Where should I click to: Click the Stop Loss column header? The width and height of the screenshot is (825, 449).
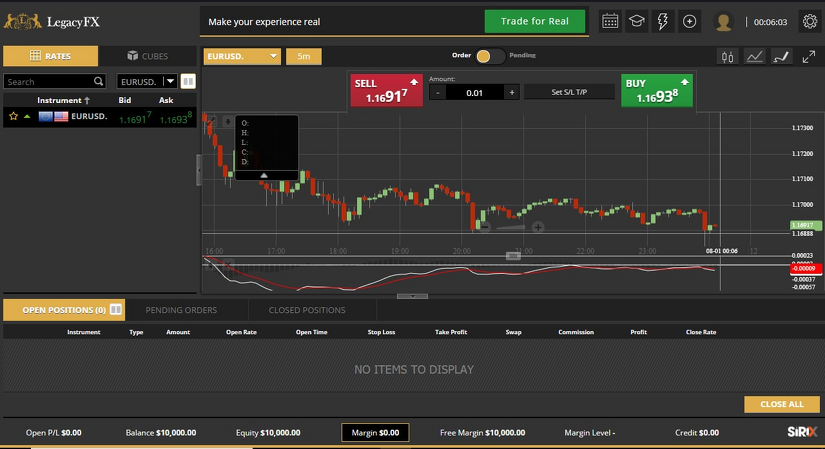[381, 332]
